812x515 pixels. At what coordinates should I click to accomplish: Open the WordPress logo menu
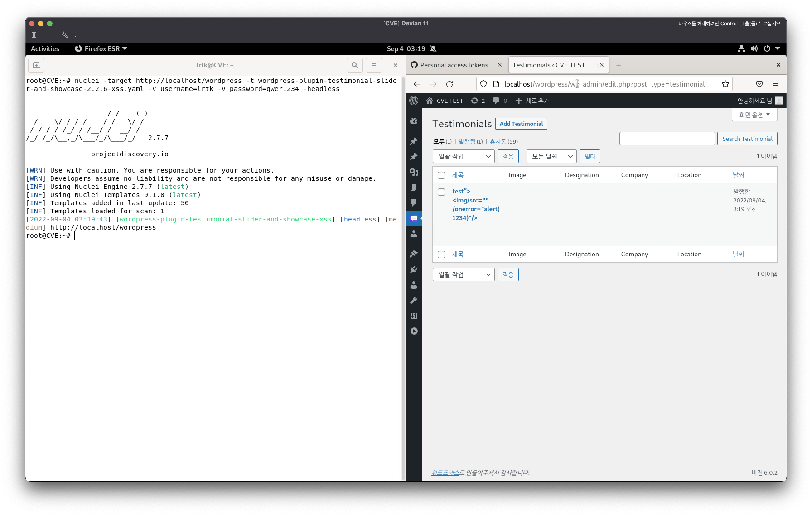click(x=414, y=101)
